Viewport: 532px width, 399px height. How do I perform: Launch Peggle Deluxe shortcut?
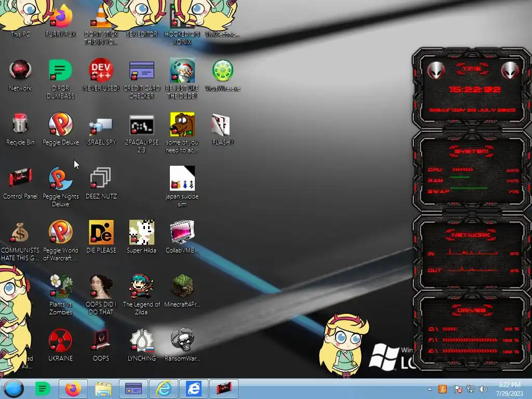click(60, 129)
